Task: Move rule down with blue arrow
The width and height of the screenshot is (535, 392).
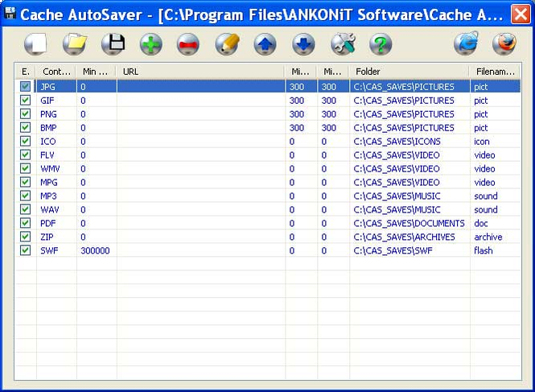Action: click(x=303, y=44)
